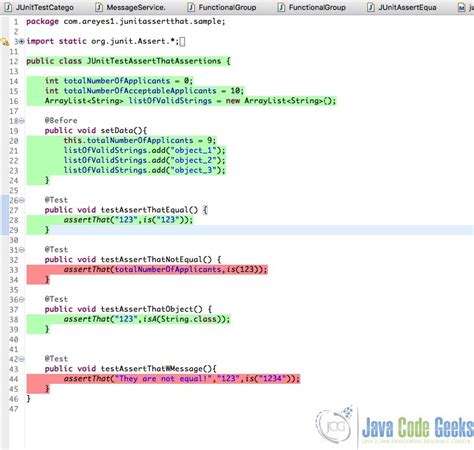474x450 pixels.
Task: Click the import static org.junit.Assert line
Action: [103, 42]
